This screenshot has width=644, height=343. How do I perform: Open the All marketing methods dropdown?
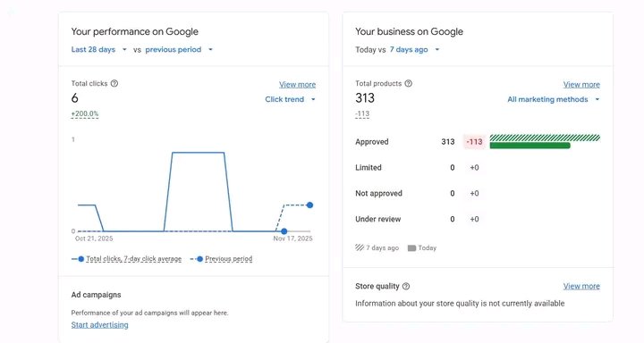554,99
